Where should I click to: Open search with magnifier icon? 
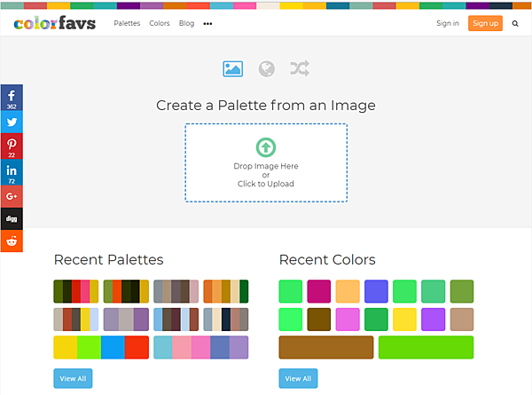[x=515, y=23]
